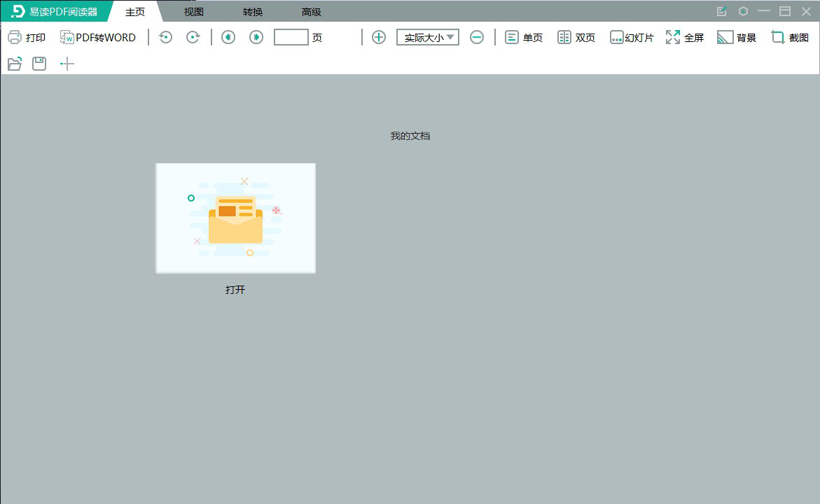Viewport: 820px width, 504px height.
Task: Rotate page clockwise
Action: 193,37
